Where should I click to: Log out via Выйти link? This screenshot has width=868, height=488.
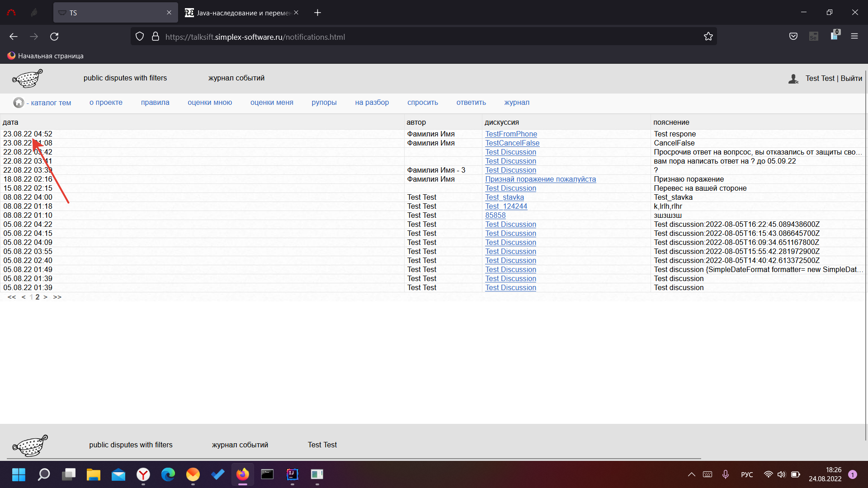851,79
